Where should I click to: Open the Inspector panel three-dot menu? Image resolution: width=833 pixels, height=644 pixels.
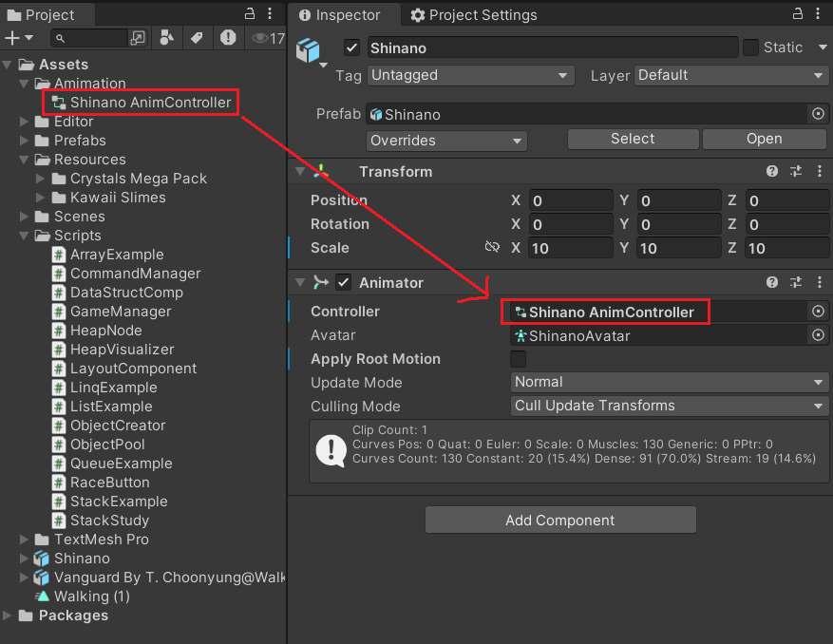click(x=818, y=13)
